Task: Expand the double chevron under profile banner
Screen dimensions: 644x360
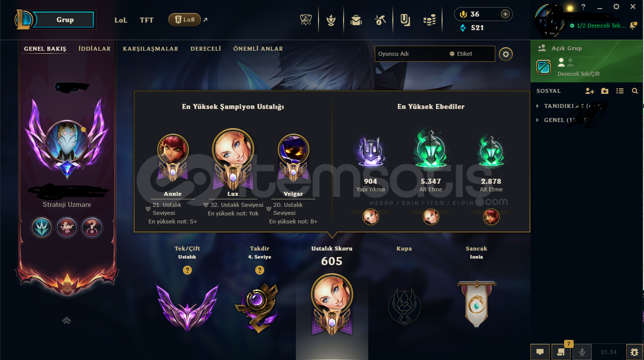Action: (x=66, y=320)
